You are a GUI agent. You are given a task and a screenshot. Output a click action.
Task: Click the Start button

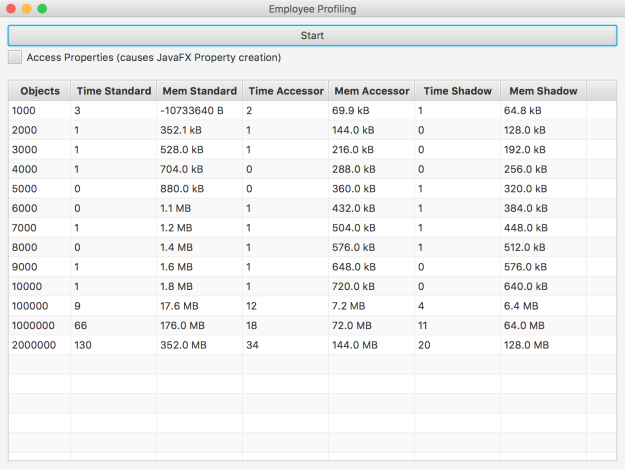pos(312,35)
